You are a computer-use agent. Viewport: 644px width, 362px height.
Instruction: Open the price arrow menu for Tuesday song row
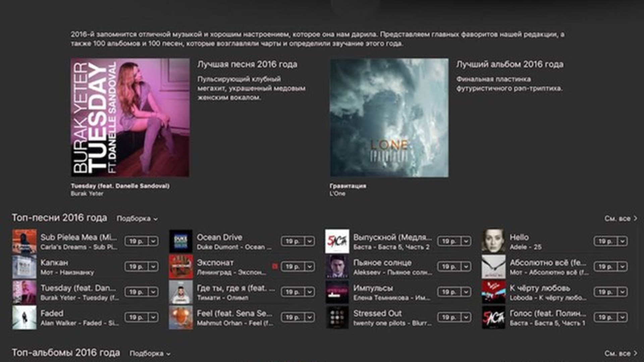tap(153, 292)
